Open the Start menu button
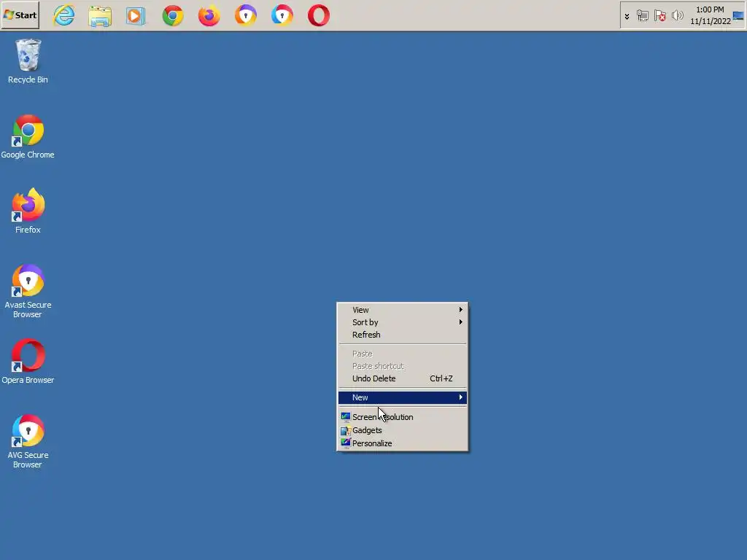747x560 pixels. pyautogui.click(x=20, y=15)
